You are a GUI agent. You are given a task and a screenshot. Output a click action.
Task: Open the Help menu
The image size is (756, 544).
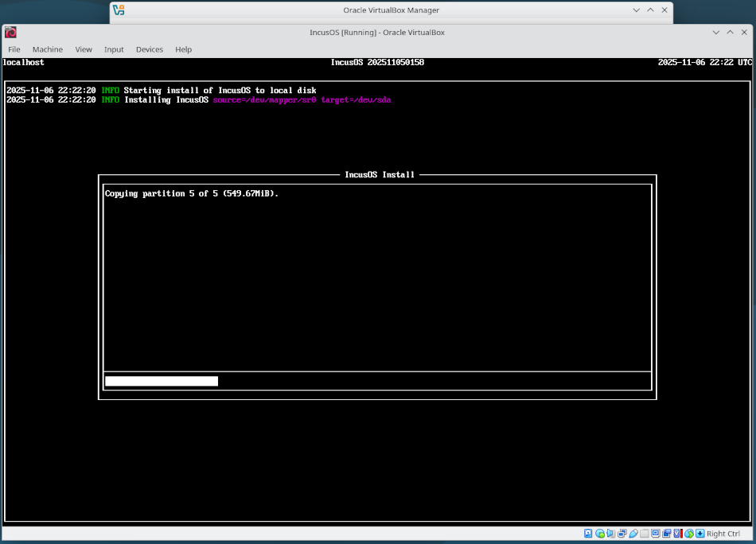coord(183,49)
